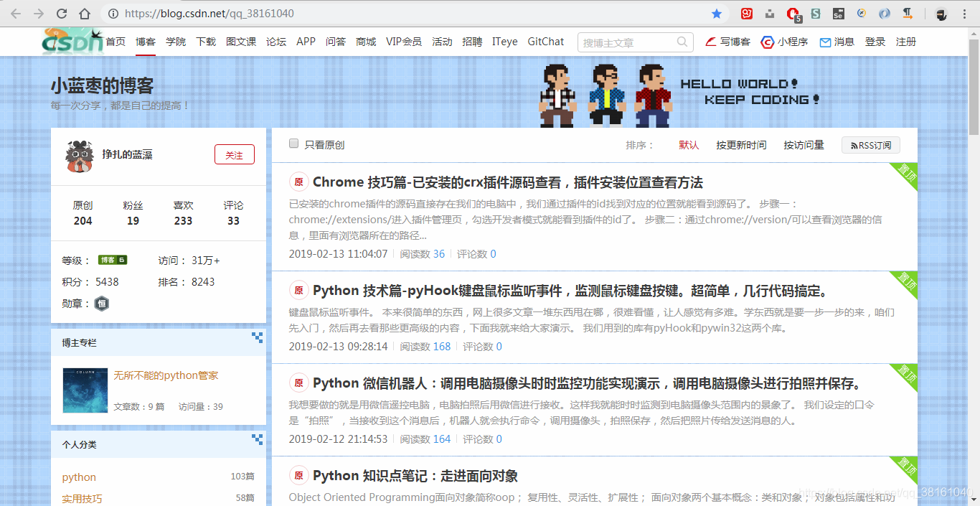Open the python category link
The height and width of the screenshot is (506, 980).
click(x=78, y=477)
